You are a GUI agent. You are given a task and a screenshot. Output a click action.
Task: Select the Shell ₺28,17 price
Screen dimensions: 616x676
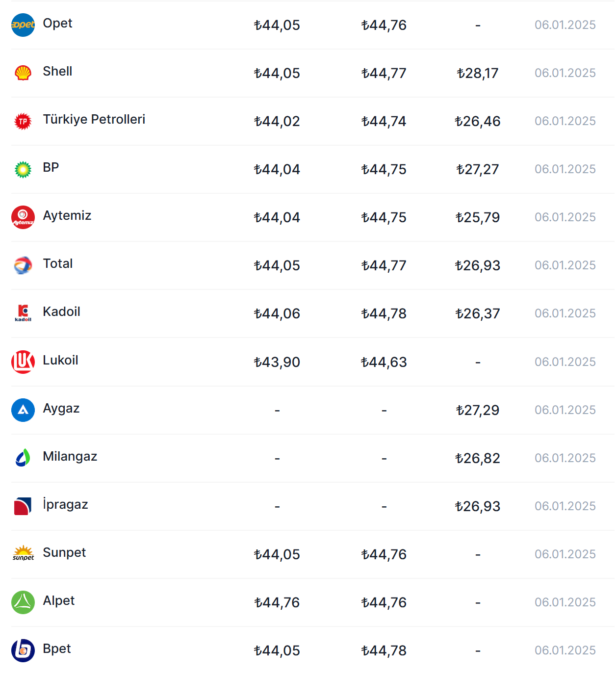[477, 73]
